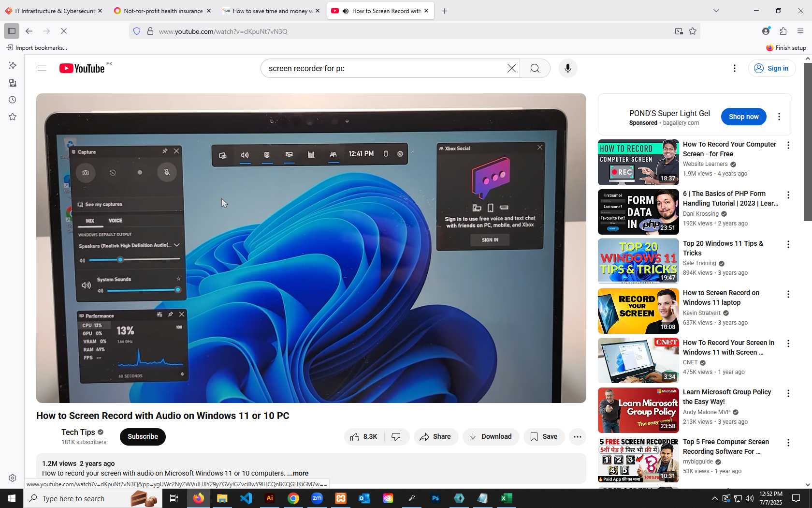Image resolution: width=812 pixels, height=508 pixels.
Task: Open options for the CNET video
Action: coord(788,344)
